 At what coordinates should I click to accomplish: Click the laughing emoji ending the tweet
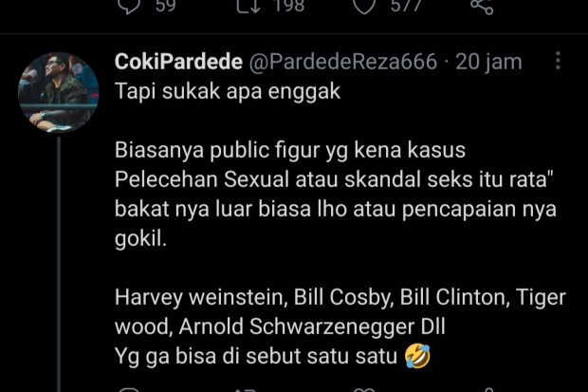coord(417,356)
